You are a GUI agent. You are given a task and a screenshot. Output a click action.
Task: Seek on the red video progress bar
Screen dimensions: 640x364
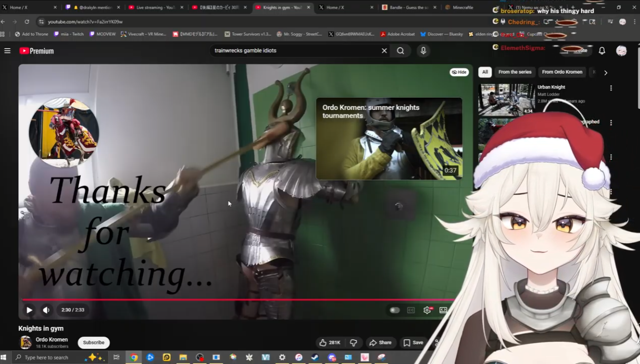(238, 300)
